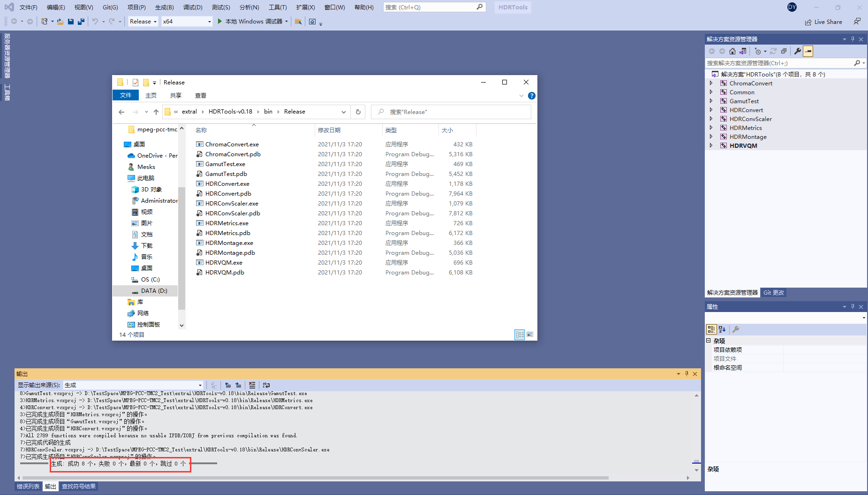Open the output source dropdown showing 生成
The image size is (868, 495).
click(x=133, y=385)
